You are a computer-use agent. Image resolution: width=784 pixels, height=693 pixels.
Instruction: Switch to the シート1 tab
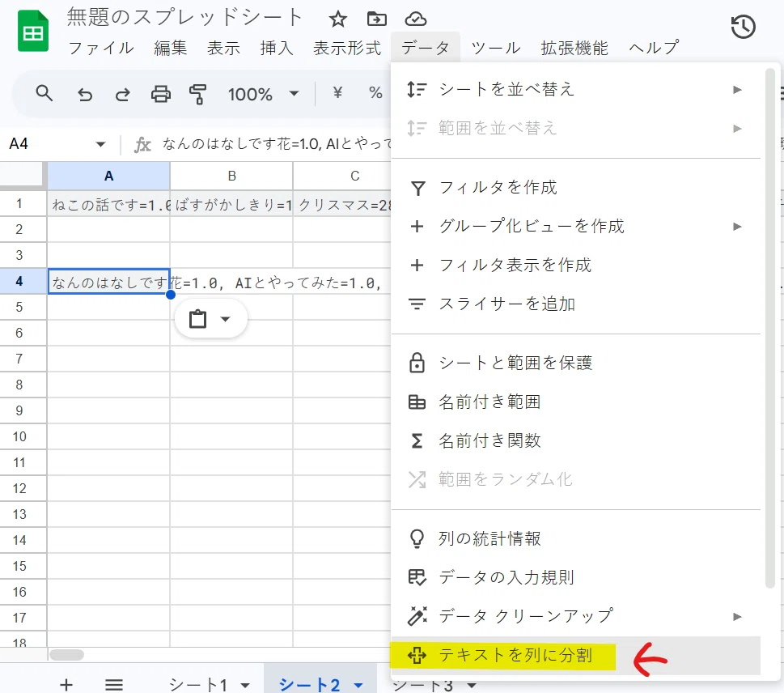tap(198, 684)
